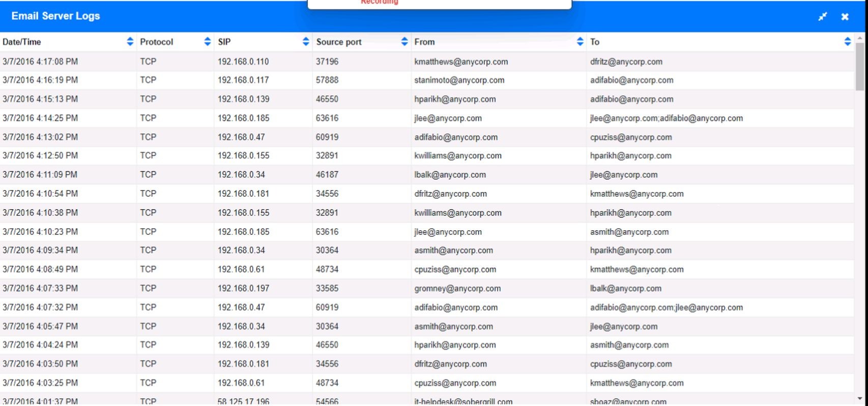The height and width of the screenshot is (406, 868).
Task: Click sender kwilliams@anycorp.com in 4:12:50 PM row
Action: pyautogui.click(x=458, y=155)
